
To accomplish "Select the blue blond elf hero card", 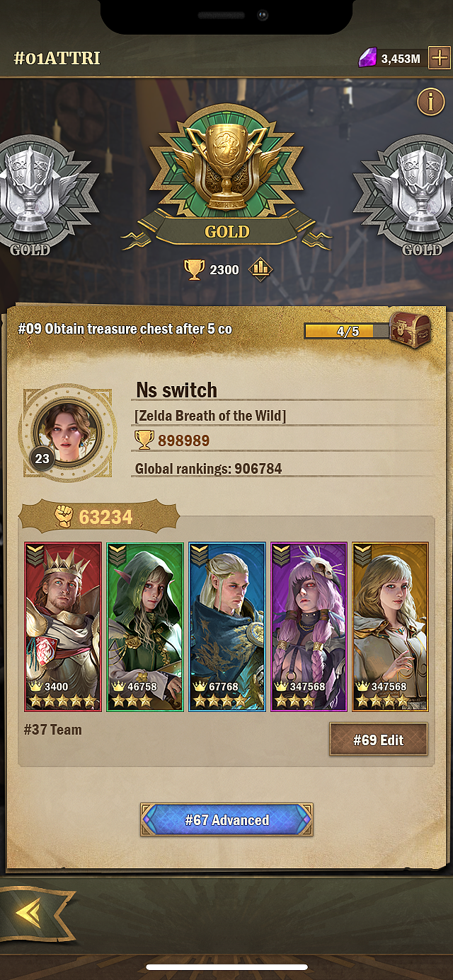I will click(227, 626).
